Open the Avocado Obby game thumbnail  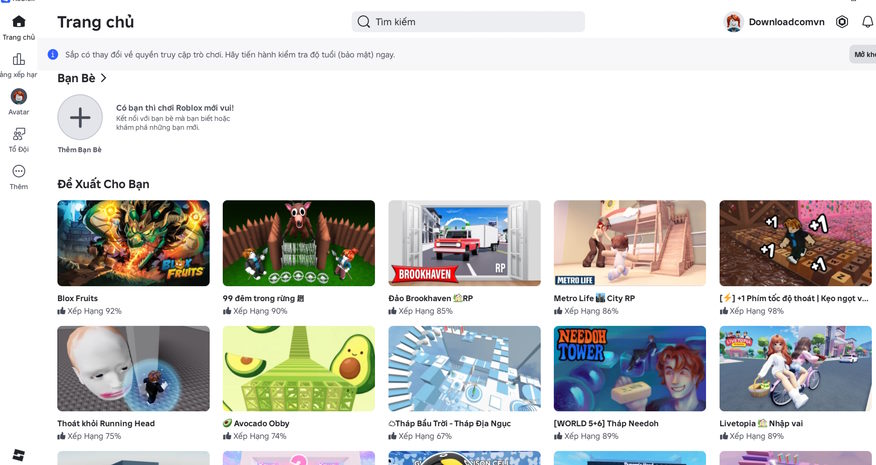(299, 369)
